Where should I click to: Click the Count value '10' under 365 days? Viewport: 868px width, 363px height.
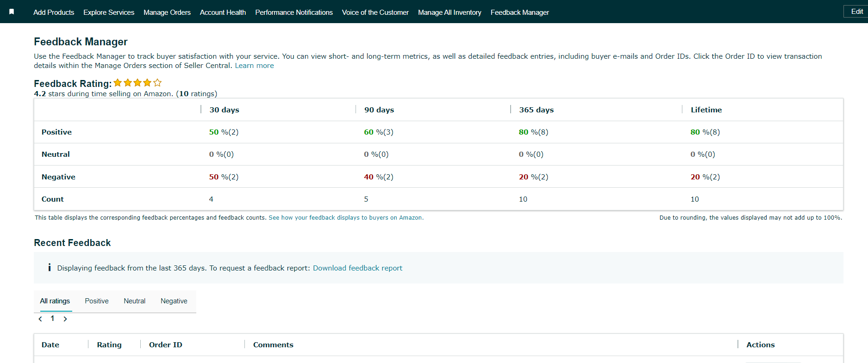(x=523, y=199)
